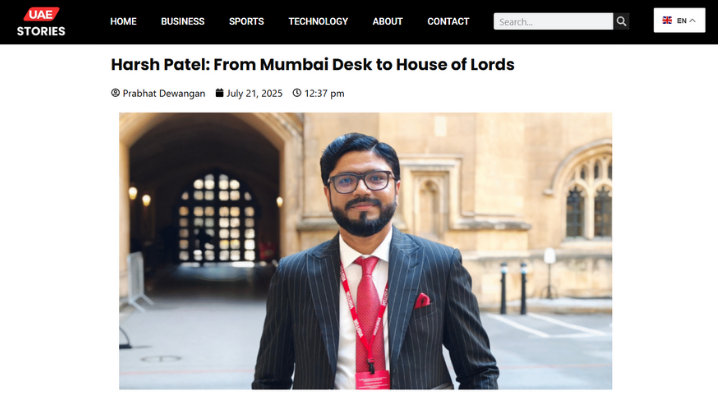
Task: Click the UK flag icon
Action: click(x=667, y=20)
